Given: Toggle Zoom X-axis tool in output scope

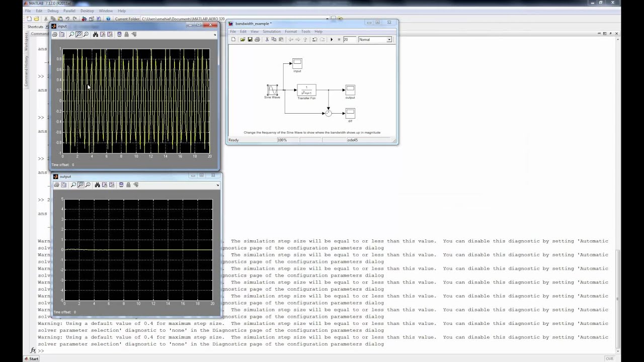Looking at the screenshot, I should pos(80,185).
